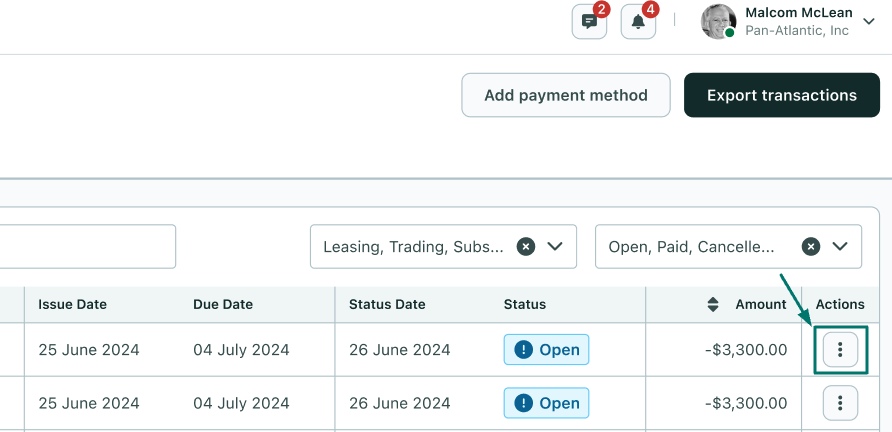Image resolution: width=892 pixels, height=432 pixels.
Task: Clear the Open, Paid status filter
Action: pos(811,246)
